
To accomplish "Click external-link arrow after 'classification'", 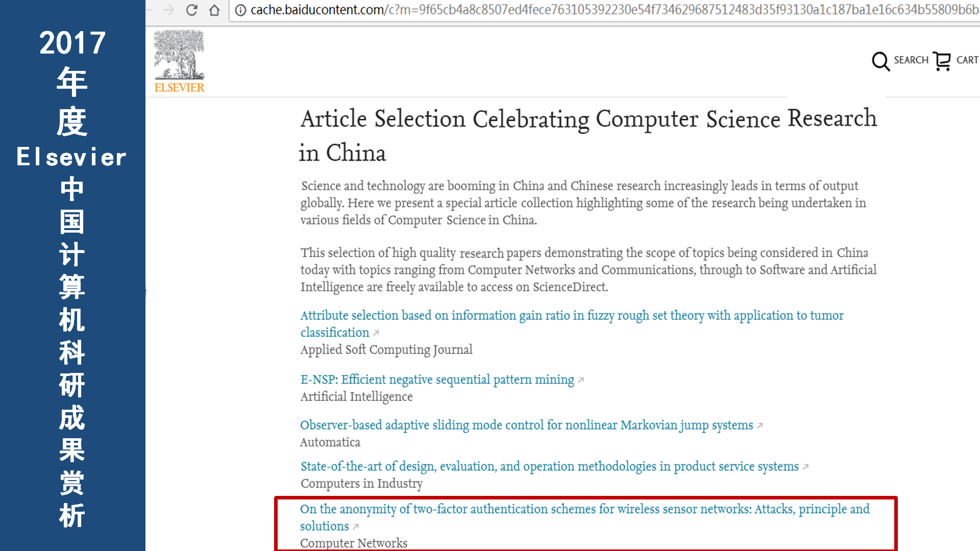I will (376, 333).
